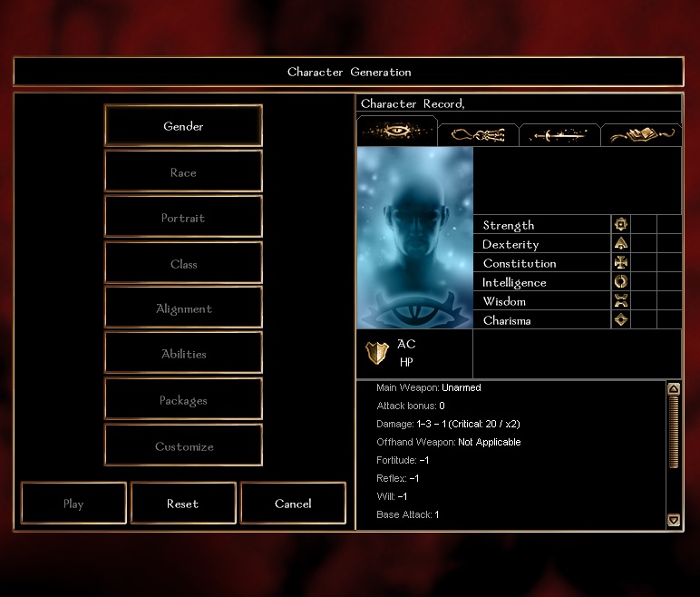The height and width of the screenshot is (597, 700).
Task: Pick the Class button
Action: coord(183,263)
